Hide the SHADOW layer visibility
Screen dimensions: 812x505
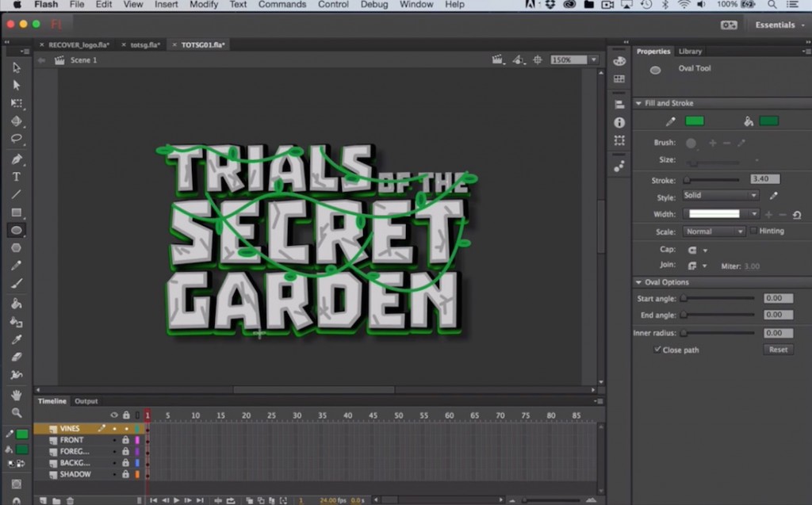click(115, 474)
